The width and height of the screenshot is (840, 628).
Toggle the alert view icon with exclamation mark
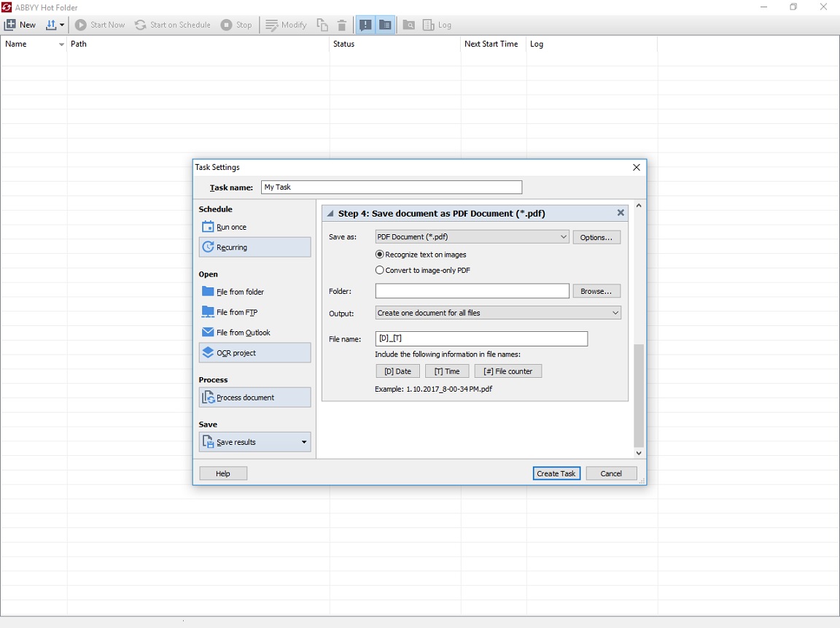(365, 25)
